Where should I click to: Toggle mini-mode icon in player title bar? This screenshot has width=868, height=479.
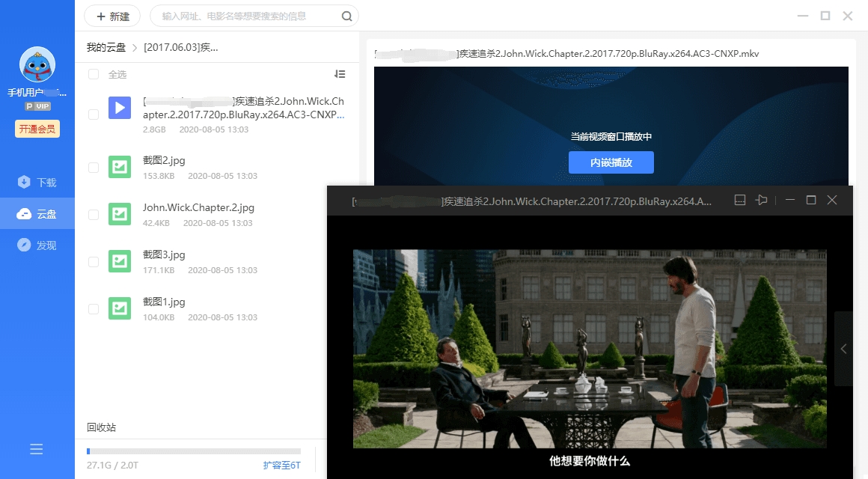[739, 201]
